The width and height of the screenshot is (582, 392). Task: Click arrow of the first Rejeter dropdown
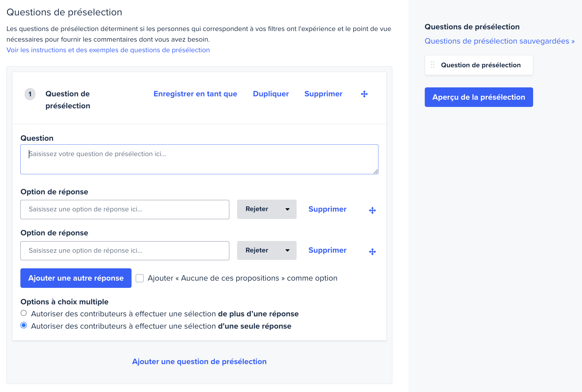coord(287,209)
